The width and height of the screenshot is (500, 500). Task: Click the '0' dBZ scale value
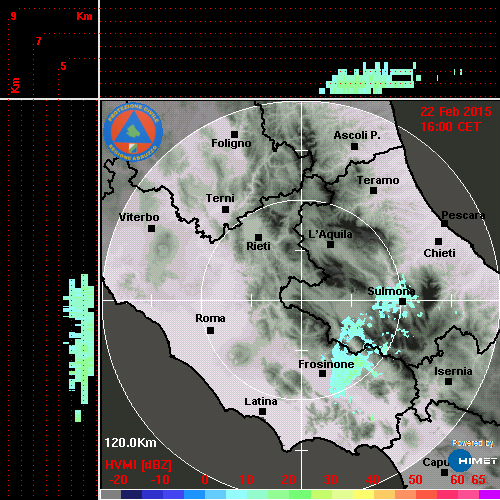coord(205,480)
